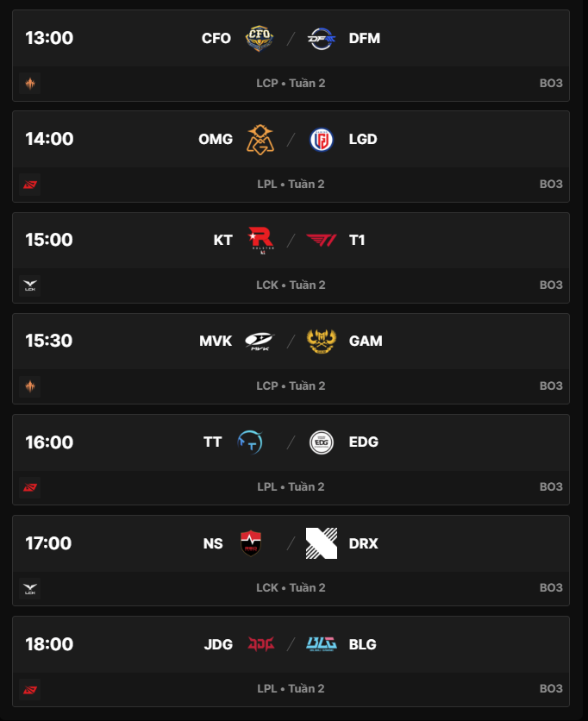588x721 pixels.
Task: Click the LGD Gaming logo
Action: 321,139
